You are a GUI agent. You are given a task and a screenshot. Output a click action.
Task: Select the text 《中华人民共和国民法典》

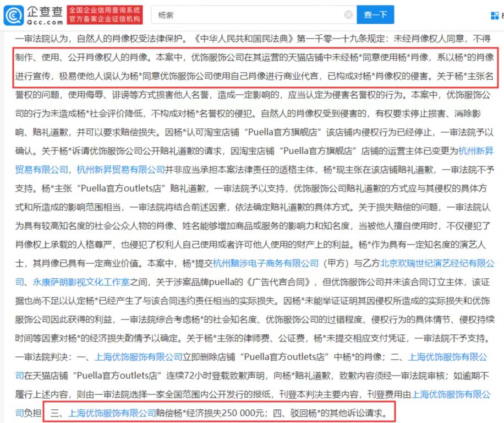pyautogui.click(x=244, y=39)
